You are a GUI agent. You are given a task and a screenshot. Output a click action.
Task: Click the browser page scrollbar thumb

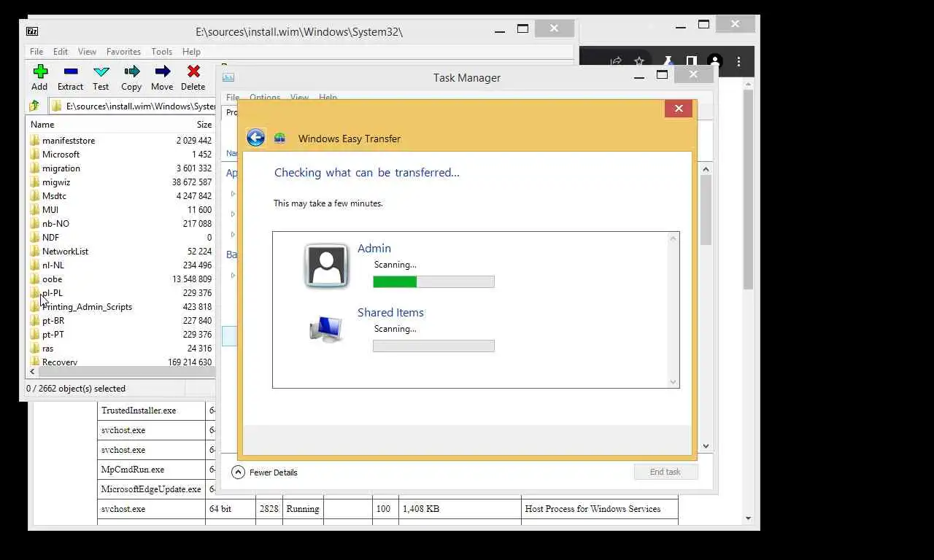(x=749, y=190)
